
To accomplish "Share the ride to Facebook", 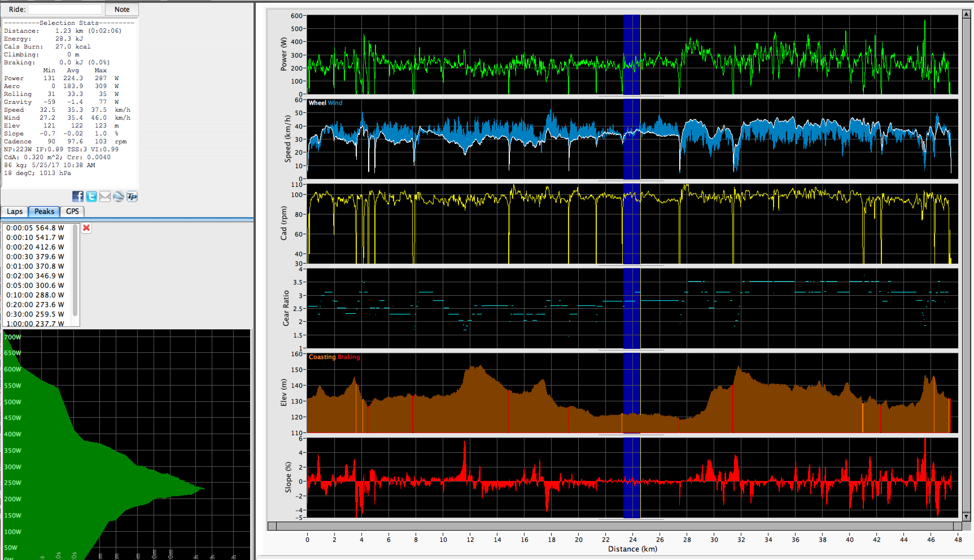I will pos(78,196).
